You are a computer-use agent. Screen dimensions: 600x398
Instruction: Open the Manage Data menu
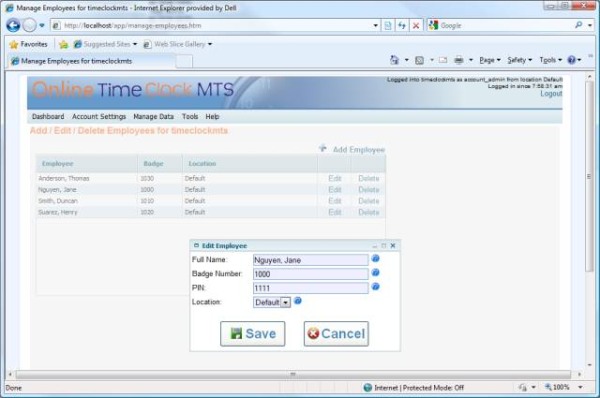click(x=153, y=117)
